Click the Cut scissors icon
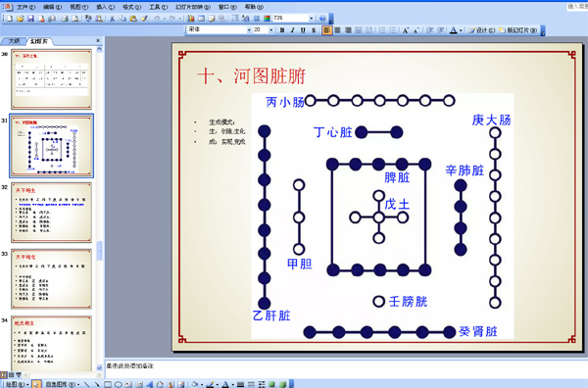Image resolution: width=588 pixels, height=388 pixels. tap(112, 18)
